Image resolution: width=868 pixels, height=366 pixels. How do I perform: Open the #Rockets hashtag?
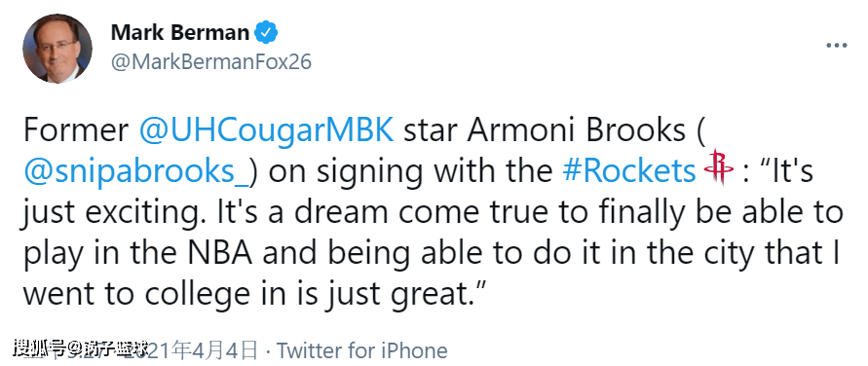pyautogui.click(x=628, y=171)
